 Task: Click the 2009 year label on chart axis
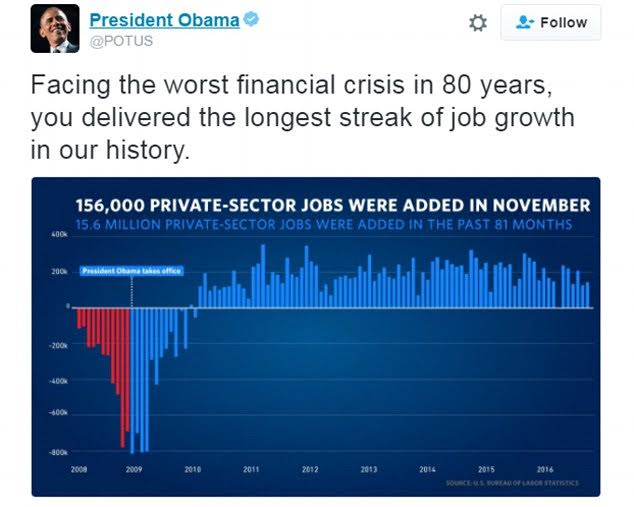[x=133, y=468]
